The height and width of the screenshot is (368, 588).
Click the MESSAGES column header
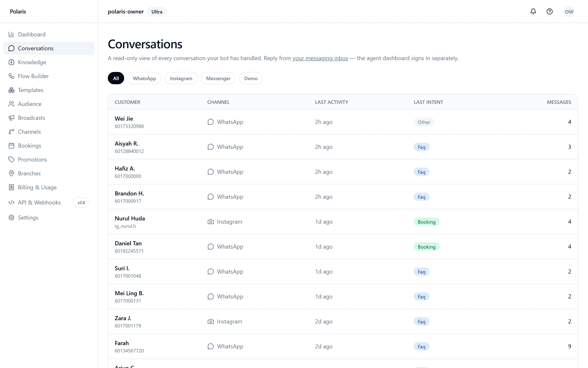559,102
